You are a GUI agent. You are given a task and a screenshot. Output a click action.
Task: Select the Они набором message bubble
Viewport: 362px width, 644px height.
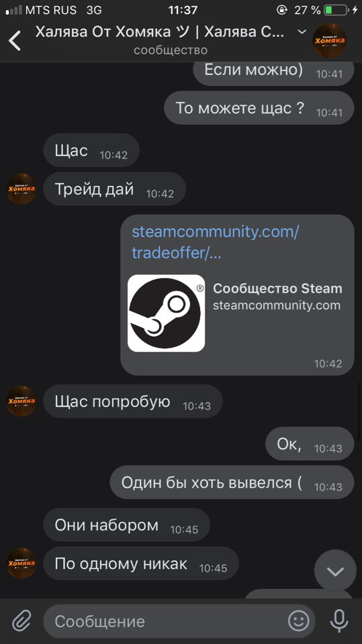point(126,525)
